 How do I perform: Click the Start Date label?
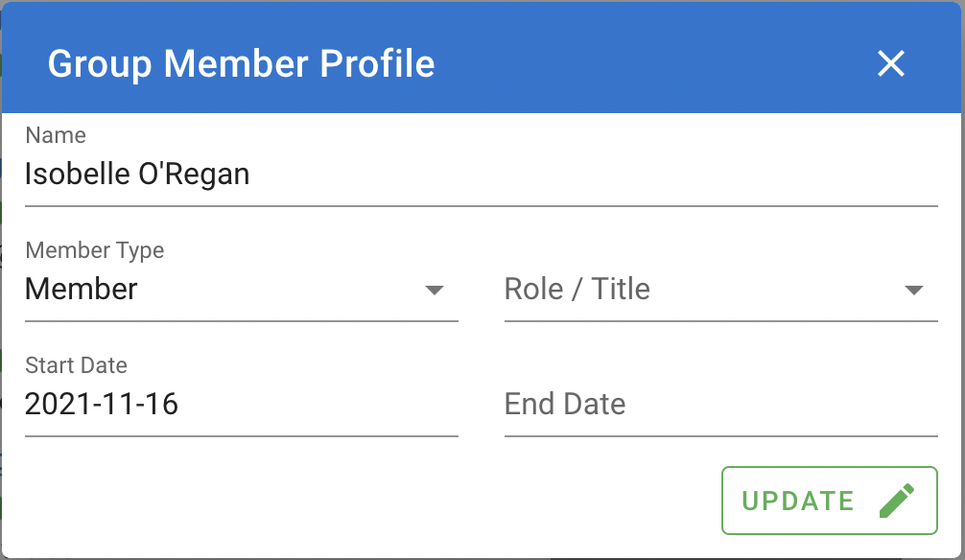[77, 365]
